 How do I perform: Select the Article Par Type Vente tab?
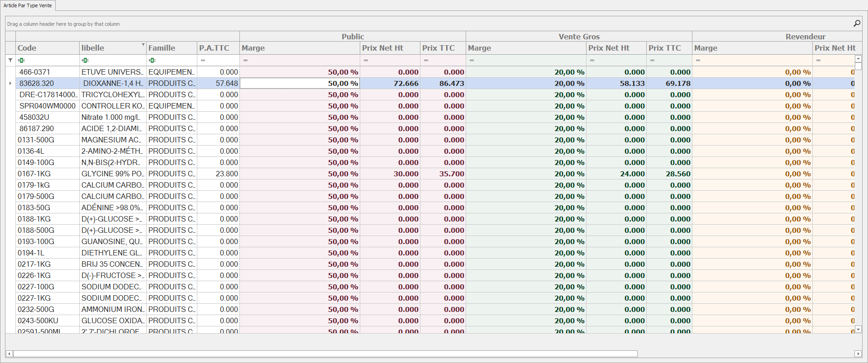[28, 5]
